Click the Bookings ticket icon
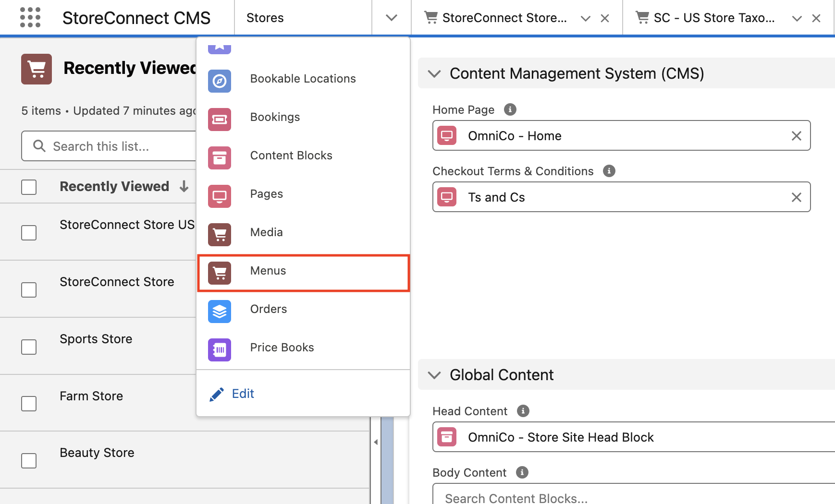 (220, 120)
